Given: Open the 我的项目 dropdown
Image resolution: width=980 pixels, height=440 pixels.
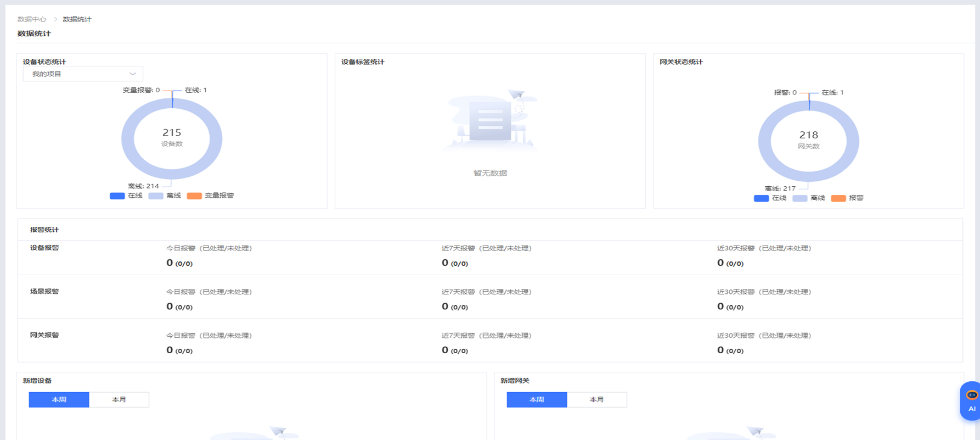Looking at the screenshot, I should [82, 74].
